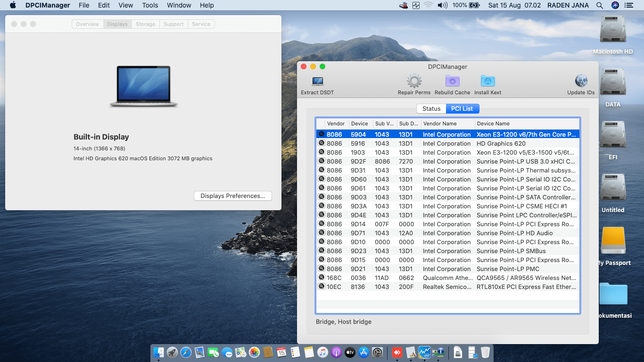644x362 pixels.
Task: Select the PCI List tab
Action: [x=462, y=108]
